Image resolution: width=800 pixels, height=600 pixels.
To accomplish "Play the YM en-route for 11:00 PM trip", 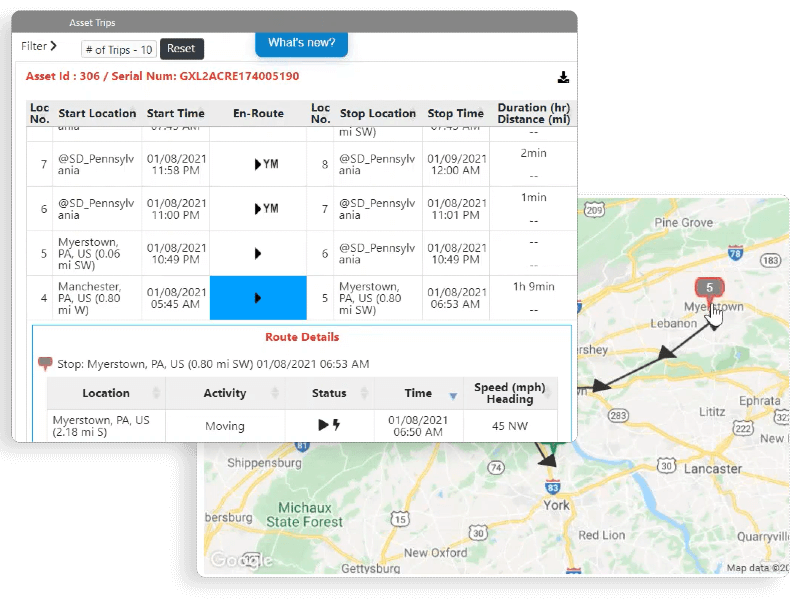I will coord(266,209).
